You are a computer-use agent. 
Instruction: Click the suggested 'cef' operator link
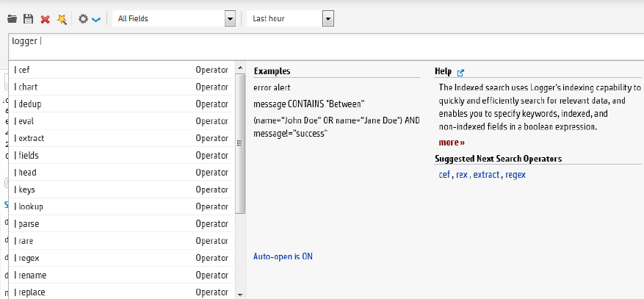[444, 175]
